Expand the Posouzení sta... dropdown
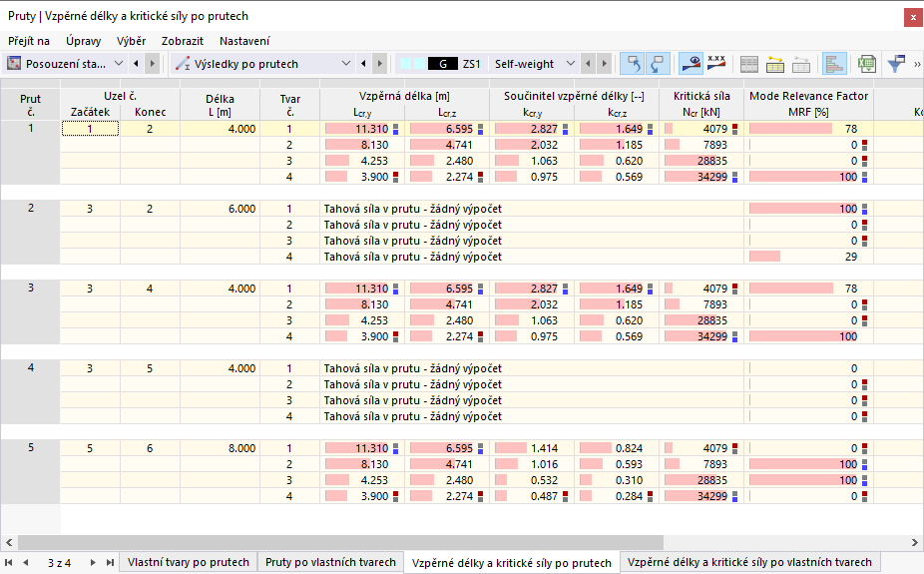The height and width of the screenshot is (574, 924). (119, 64)
